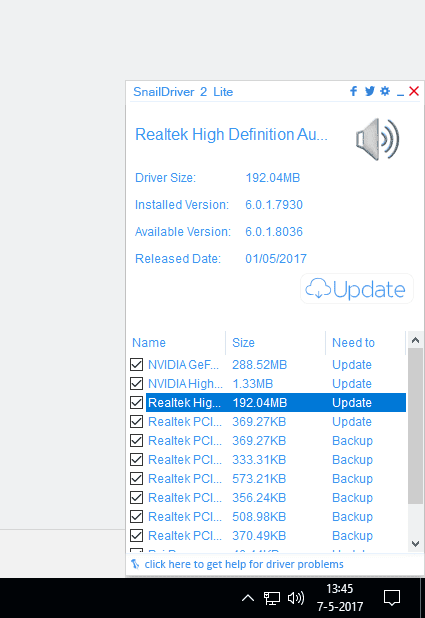
Task: Toggle checkbox for Realtek PCI 333.31KB row
Action: pyautogui.click(x=136, y=460)
